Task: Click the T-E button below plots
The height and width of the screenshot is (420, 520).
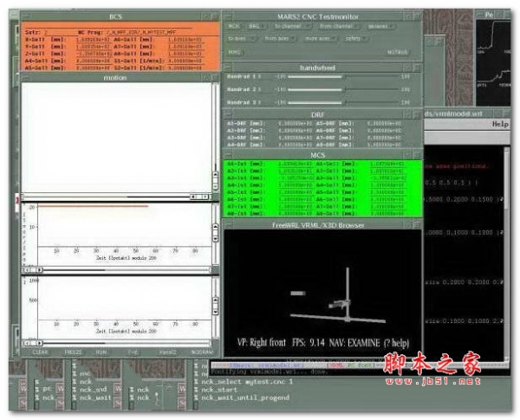Action: 133,352
